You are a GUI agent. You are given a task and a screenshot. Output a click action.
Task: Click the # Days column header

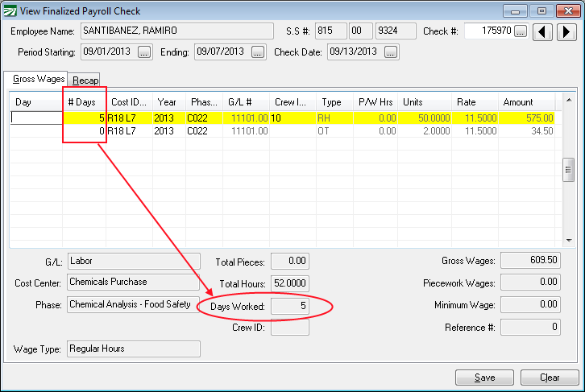(84, 102)
